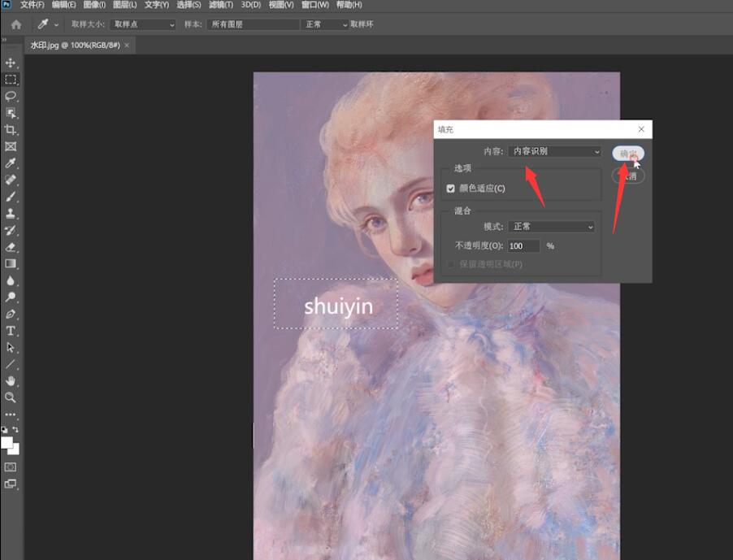Select the Zoom tool

click(x=11, y=397)
